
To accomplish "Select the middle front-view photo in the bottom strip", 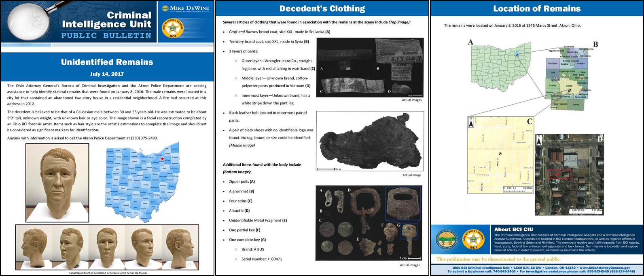I will (x=107, y=247).
